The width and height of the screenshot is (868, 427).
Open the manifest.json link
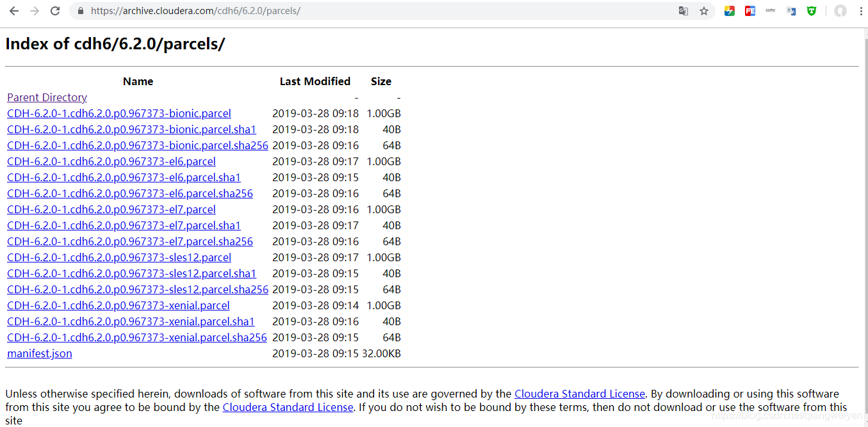(x=40, y=353)
